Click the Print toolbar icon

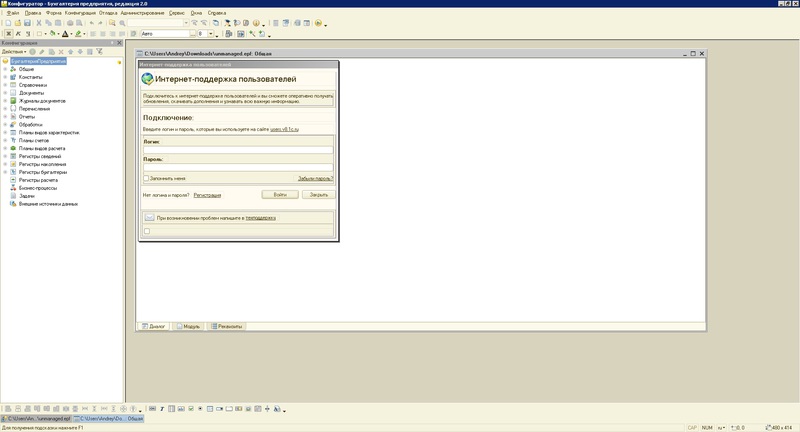(70, 23)
